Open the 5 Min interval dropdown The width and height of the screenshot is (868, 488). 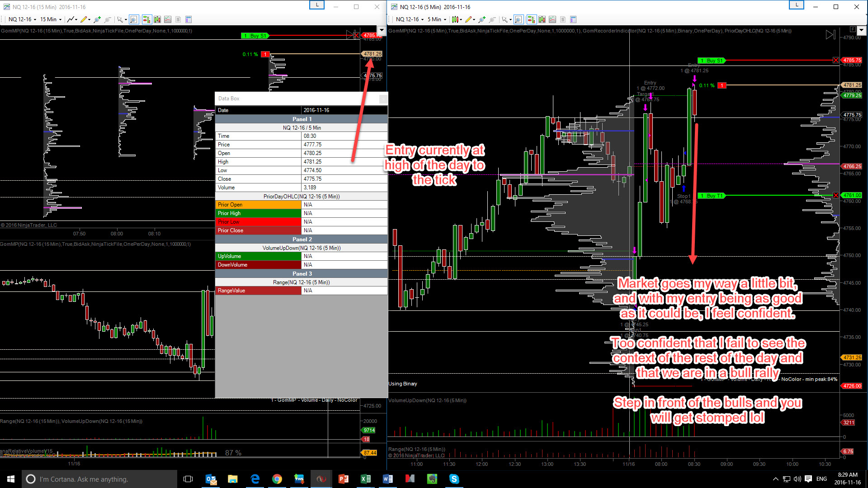pos(437,19)
